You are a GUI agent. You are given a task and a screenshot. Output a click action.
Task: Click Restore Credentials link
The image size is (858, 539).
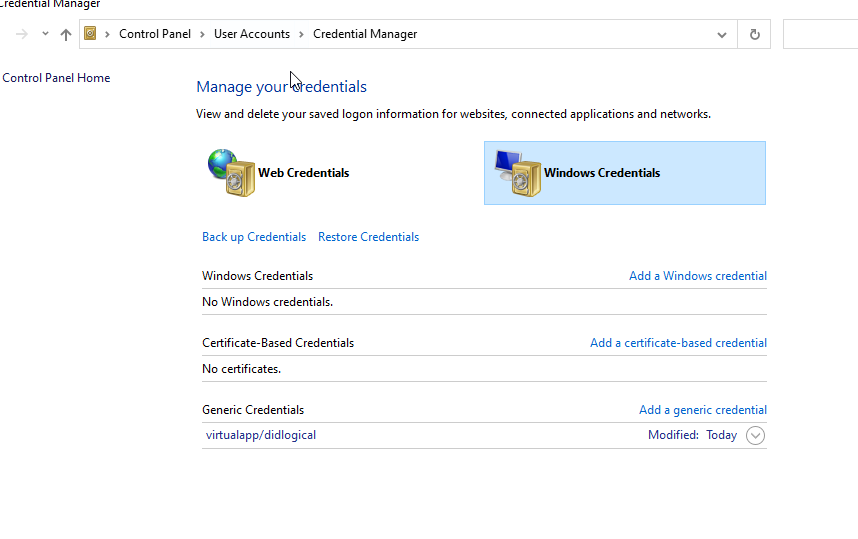point(368,237)
